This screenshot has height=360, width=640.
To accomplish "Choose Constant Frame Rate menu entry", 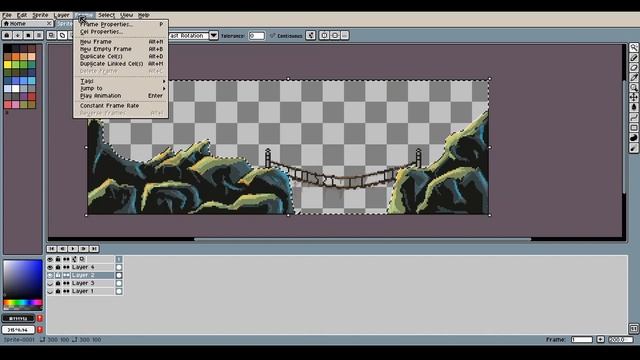I will [121, 106].
